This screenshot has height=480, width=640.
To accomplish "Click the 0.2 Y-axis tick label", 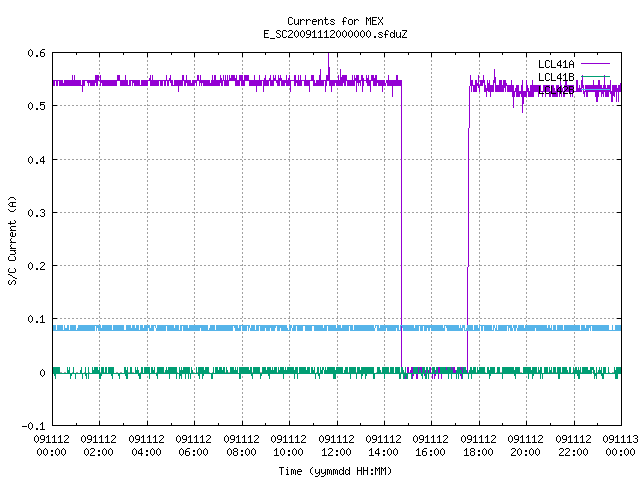I will pyautogui.click(x=36, y=266).
